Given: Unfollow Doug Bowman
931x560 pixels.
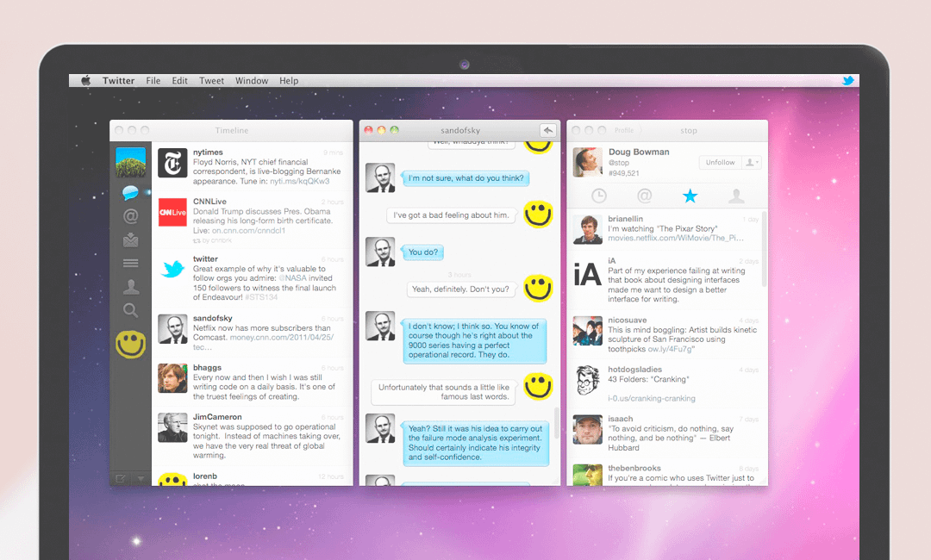Looking at the screenshot, I should (x=720, y=163).
